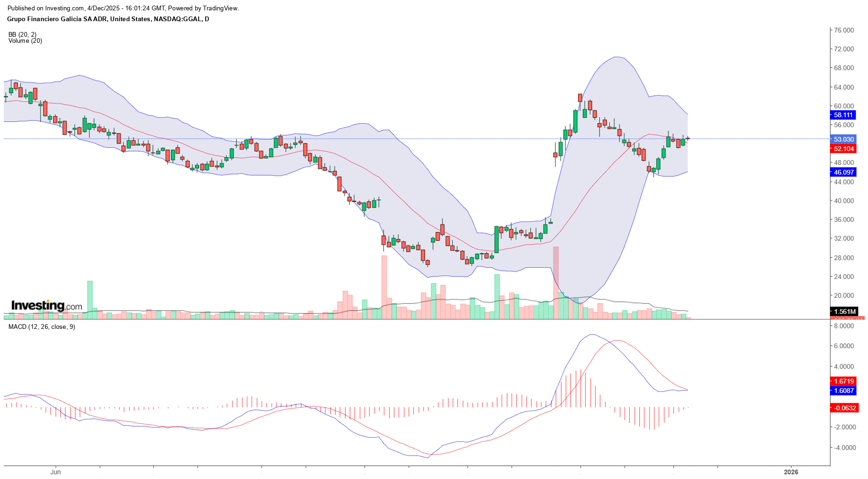Click the black 1.561M volume tag
Image resolution: width=868 pixels, height=479 pixels.
(844, 311)
